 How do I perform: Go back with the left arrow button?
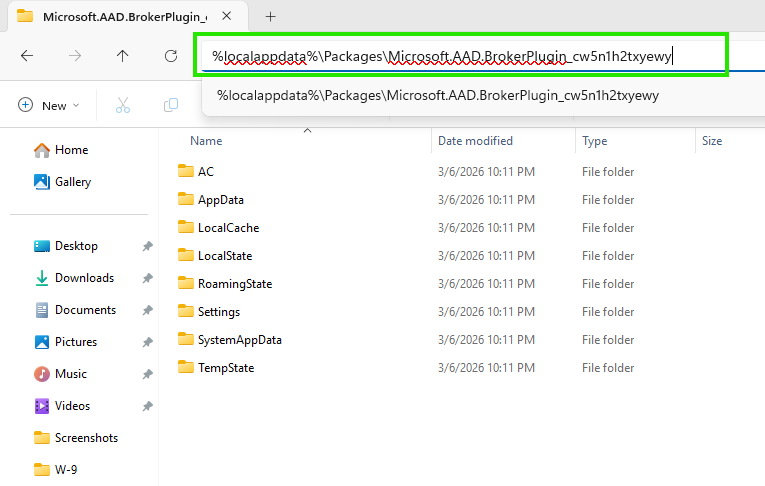click(x=27, y=56)
